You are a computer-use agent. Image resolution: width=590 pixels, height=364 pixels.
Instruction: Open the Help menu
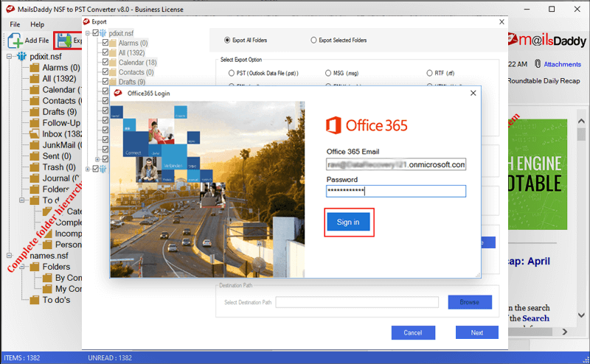pyautogui.click(x=38, y=24)
